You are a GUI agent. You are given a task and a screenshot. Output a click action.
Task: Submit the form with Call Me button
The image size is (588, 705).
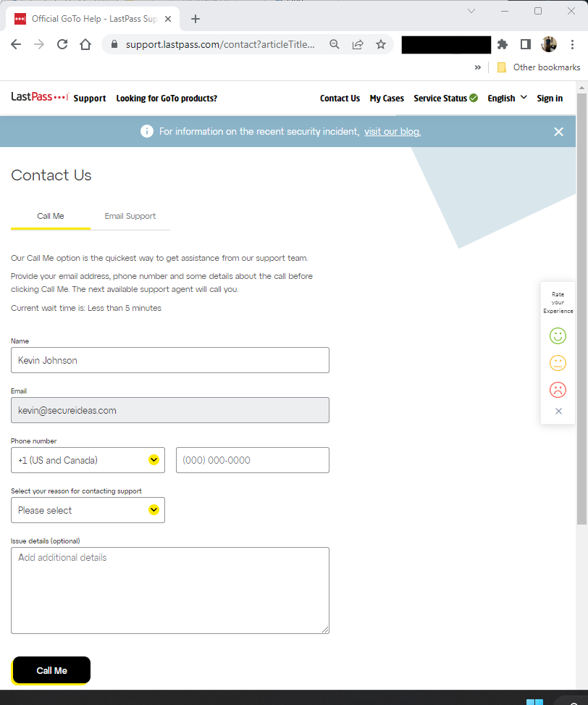(51, 670)
